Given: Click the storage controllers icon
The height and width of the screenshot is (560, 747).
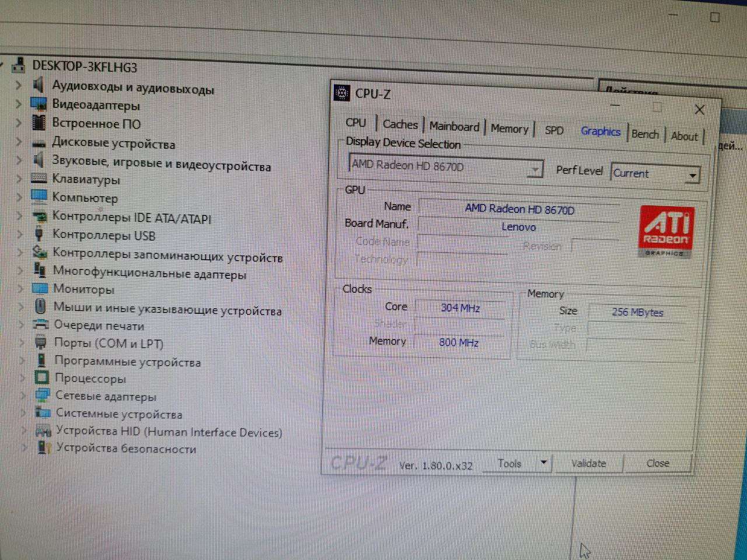Looking at the screenshot, I should (x=40, y=252).
